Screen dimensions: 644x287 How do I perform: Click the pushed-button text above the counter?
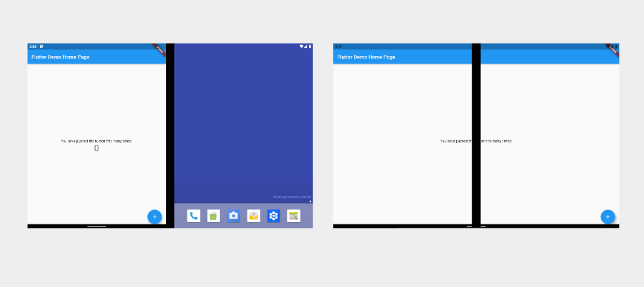(96, 141)
